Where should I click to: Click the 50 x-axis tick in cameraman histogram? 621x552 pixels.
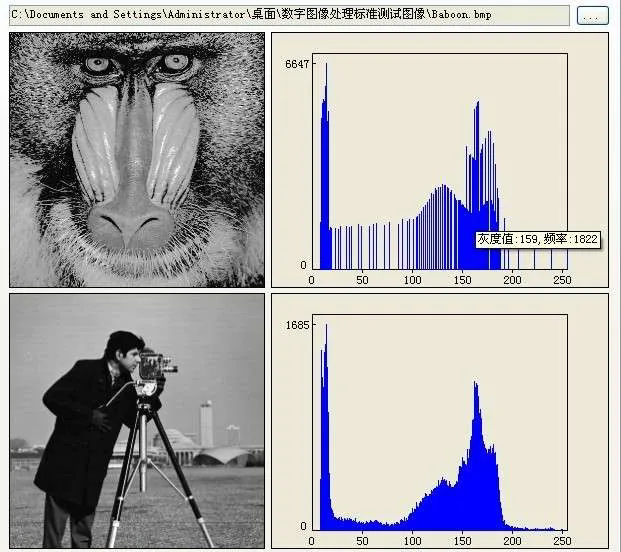coord(361,541)
